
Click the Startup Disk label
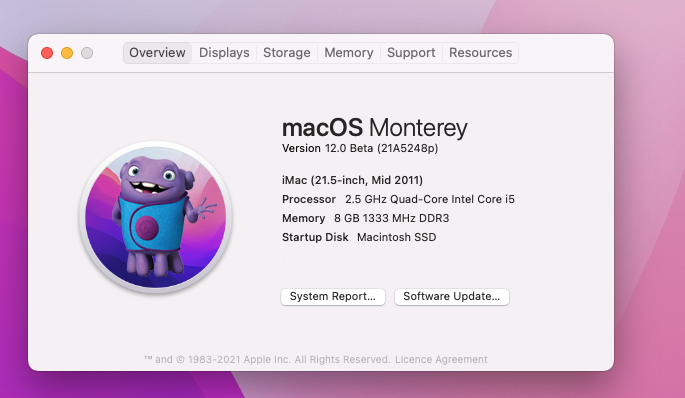tap(315, 237)
